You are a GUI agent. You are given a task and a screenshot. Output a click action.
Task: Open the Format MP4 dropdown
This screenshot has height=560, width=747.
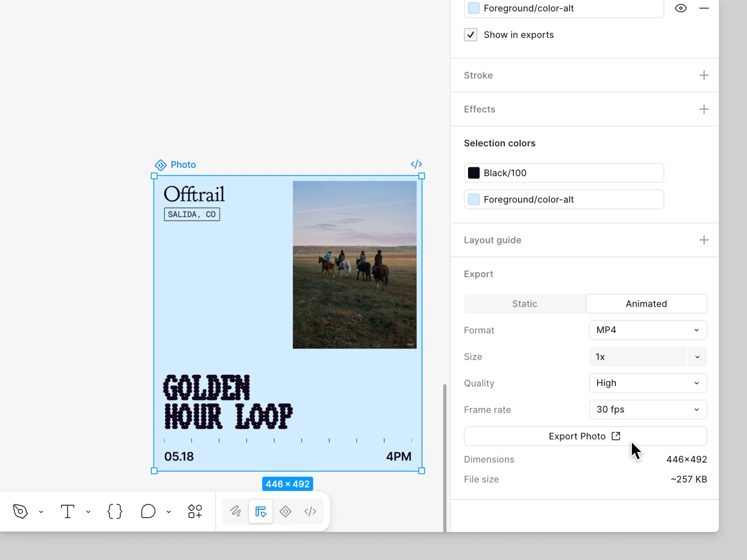(648, 330)
